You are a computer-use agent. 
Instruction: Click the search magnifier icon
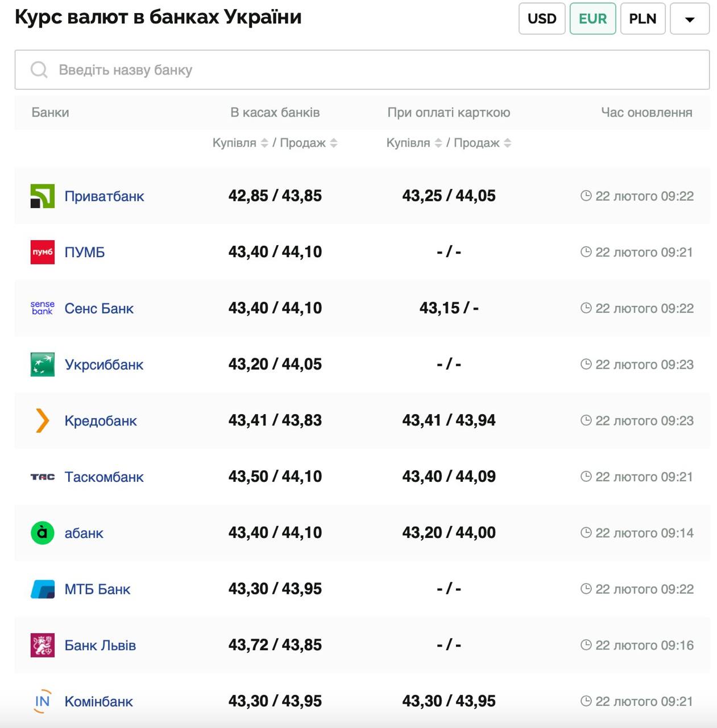point(39,70)
